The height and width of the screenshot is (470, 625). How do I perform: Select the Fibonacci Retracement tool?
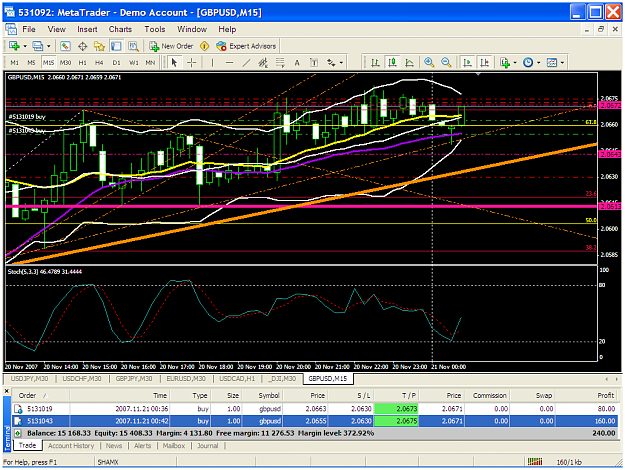280,63
